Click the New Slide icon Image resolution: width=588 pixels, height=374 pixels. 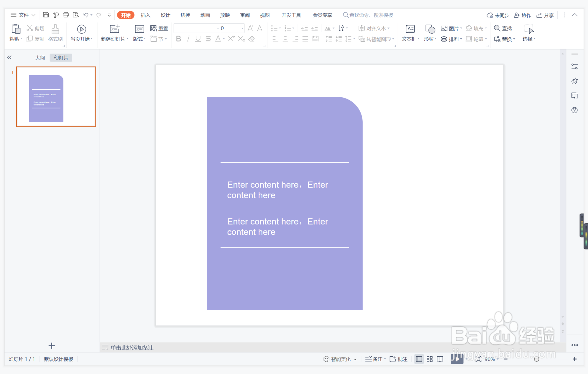pos(114,29)
